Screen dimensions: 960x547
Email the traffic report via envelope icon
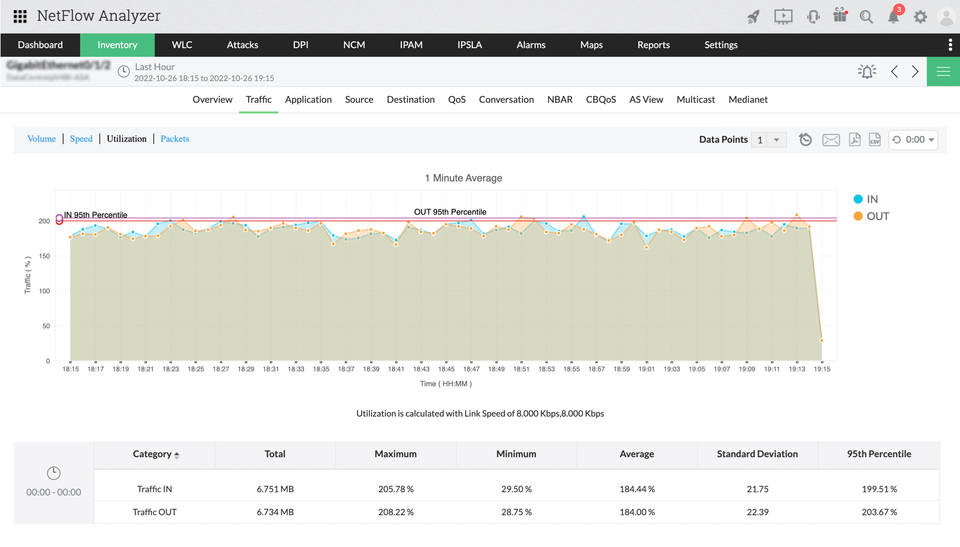pos(830,140)
